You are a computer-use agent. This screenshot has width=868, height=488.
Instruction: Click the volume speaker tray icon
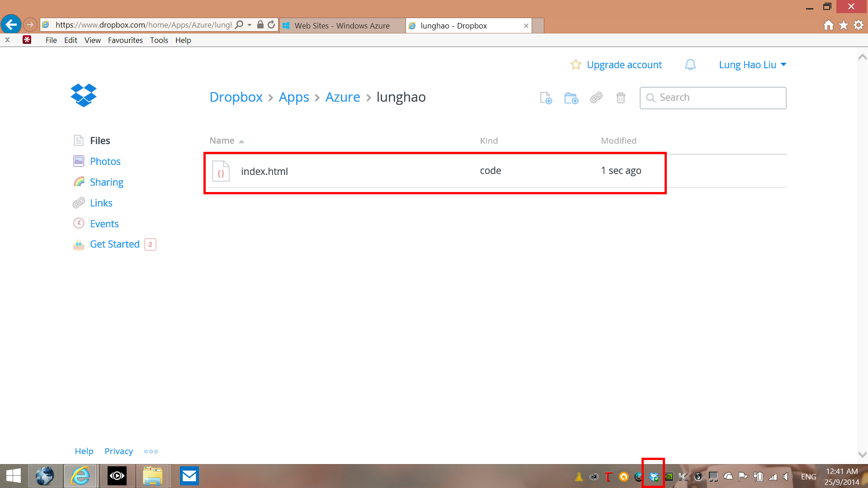pyautogui.click(x=787, y=476)
